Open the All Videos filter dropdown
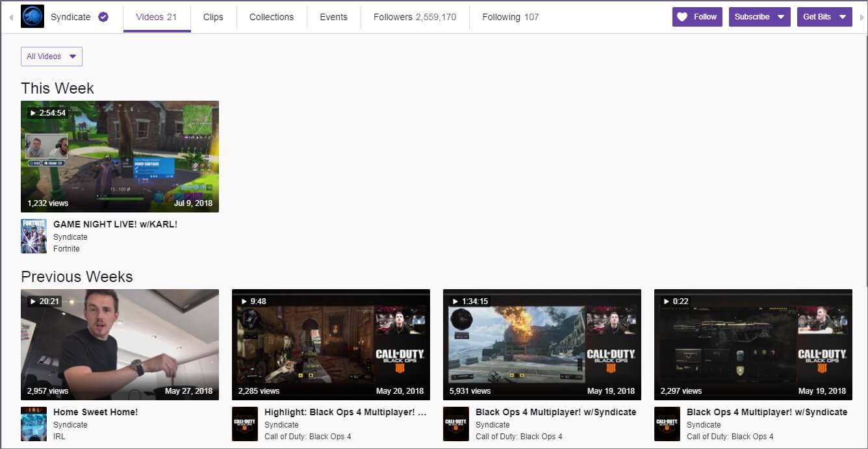Screen dimensions: 868x449 tap(51, 57)
